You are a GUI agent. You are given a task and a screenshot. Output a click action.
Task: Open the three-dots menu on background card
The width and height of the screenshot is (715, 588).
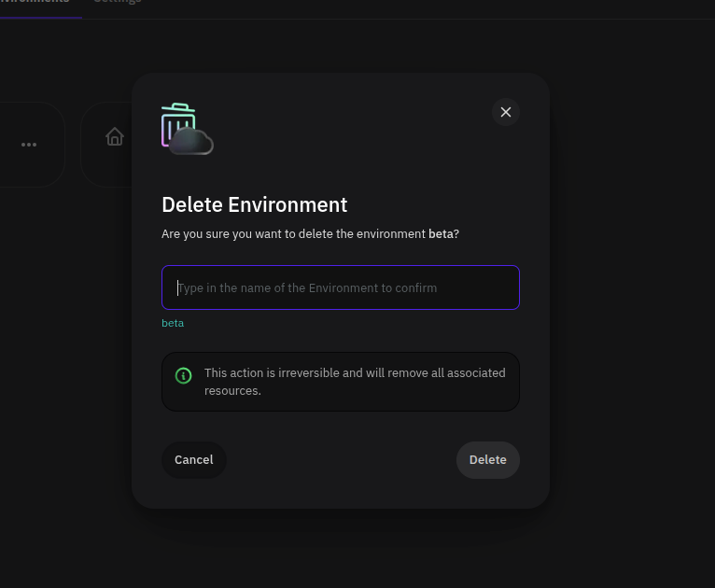(x=29, y=145)
